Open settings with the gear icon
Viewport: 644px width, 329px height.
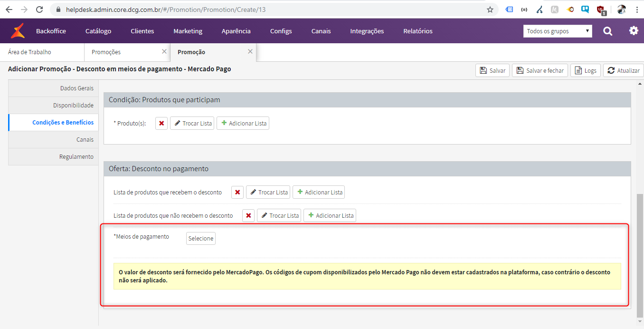[x=634, y=31]
